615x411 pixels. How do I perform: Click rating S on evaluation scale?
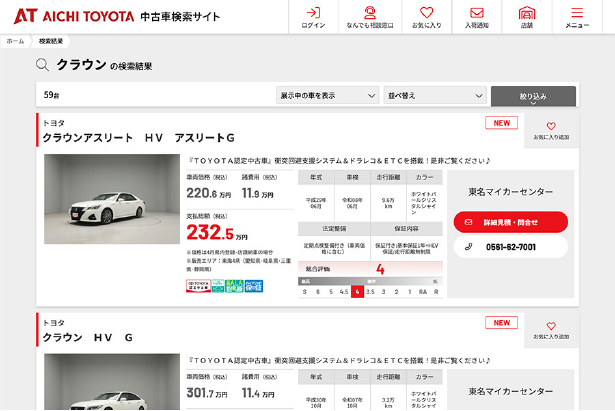click(x=305, y=291)
